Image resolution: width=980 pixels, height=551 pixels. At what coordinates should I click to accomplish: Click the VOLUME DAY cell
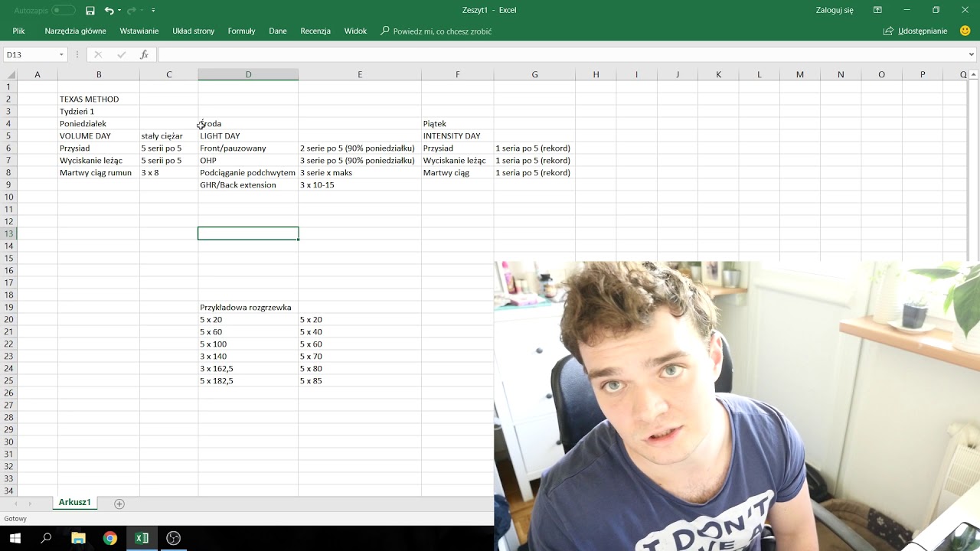point(99,135)
